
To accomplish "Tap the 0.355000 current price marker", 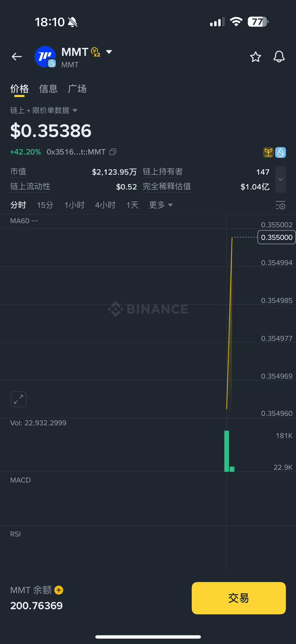I will (276, 237).
